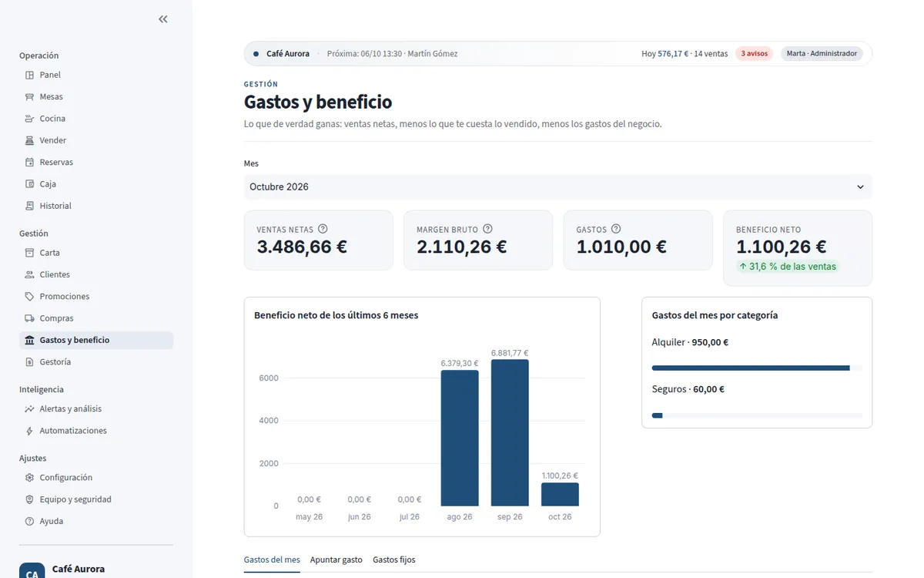
Task: Click the ago 26 bar in the chart
Action: pos(460,438)
